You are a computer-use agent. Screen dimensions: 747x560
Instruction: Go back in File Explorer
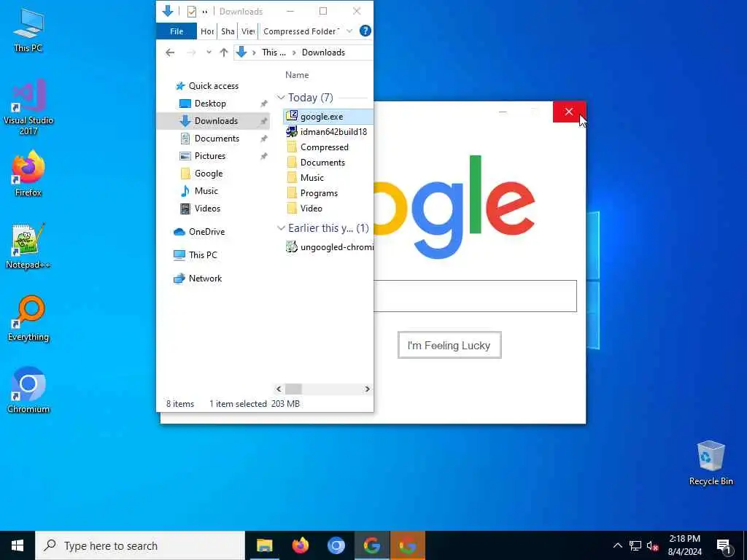(170, 52)
